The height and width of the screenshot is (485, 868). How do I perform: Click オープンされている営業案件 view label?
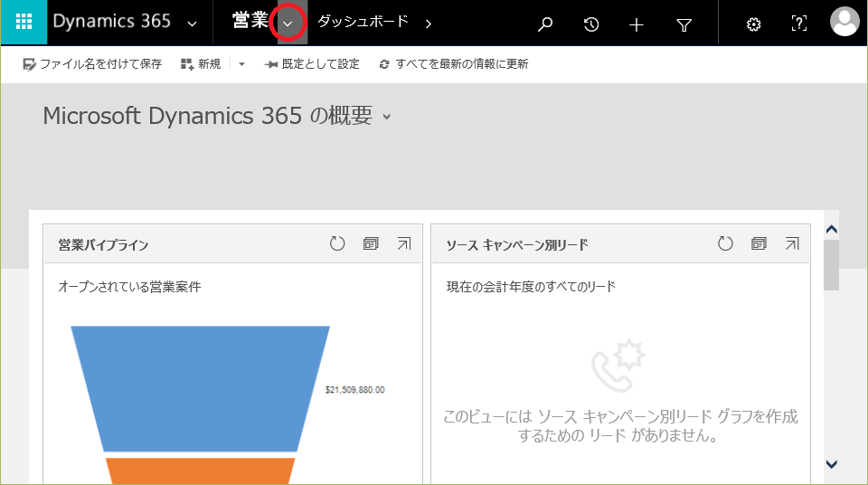pos(129,287)
